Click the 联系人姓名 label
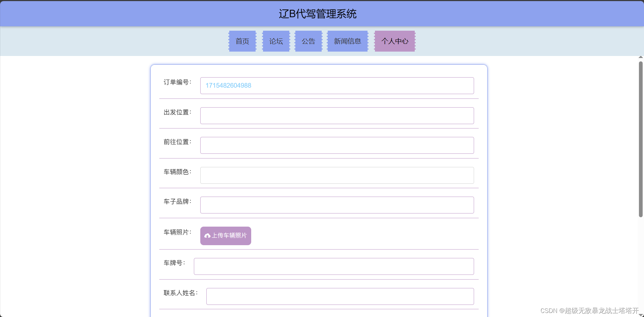Image resolution: width=644 pixels, height=317 pixels. [181, 293]
